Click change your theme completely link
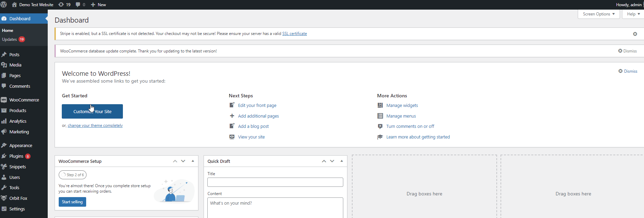Viewport: 644px width, 218px height. (x=95, y=125)
